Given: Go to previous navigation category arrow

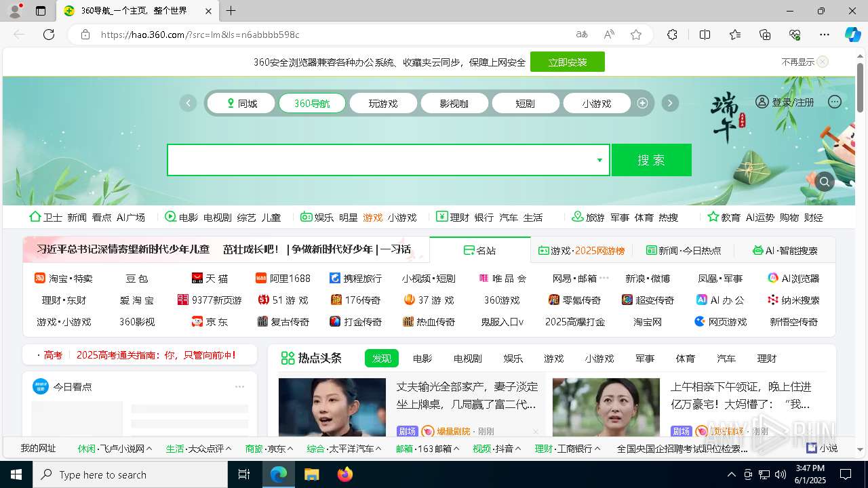Looking at the screenshot, I should (x=188, y=103).
